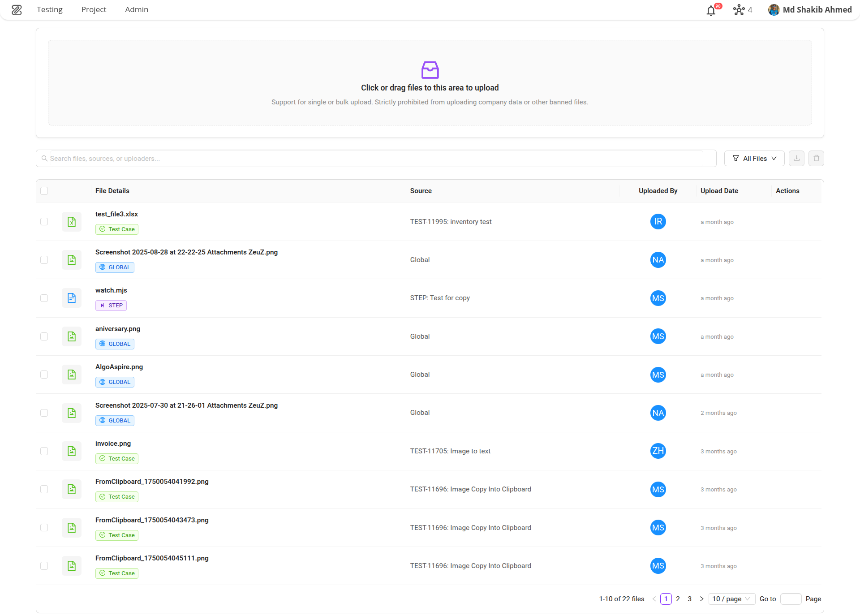
Task: Open the Admin menu
Action: coord(137,10)
